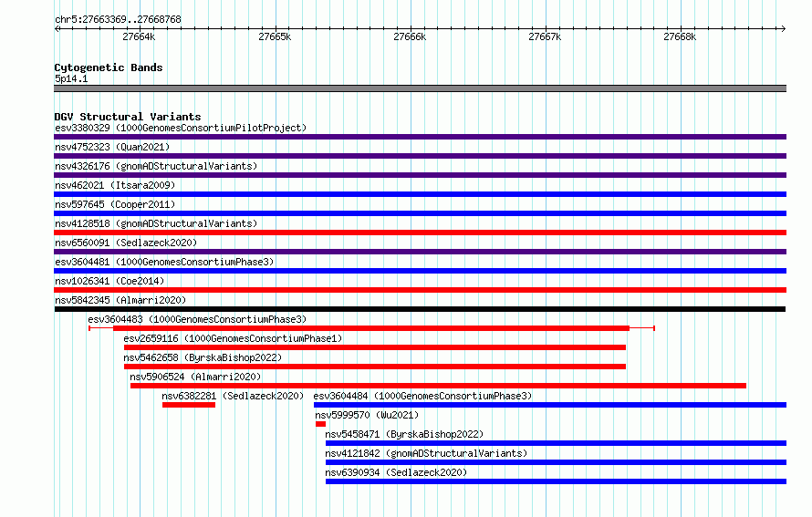Click the nsv5906524 (Almarri2020) label

pyautogui.click(x=196, y=377)
